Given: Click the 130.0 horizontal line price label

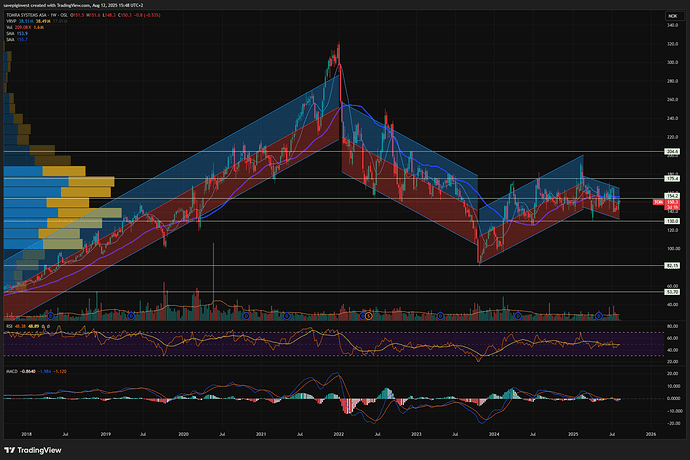Looking at the screenshot, I should [x=672, y=221].
